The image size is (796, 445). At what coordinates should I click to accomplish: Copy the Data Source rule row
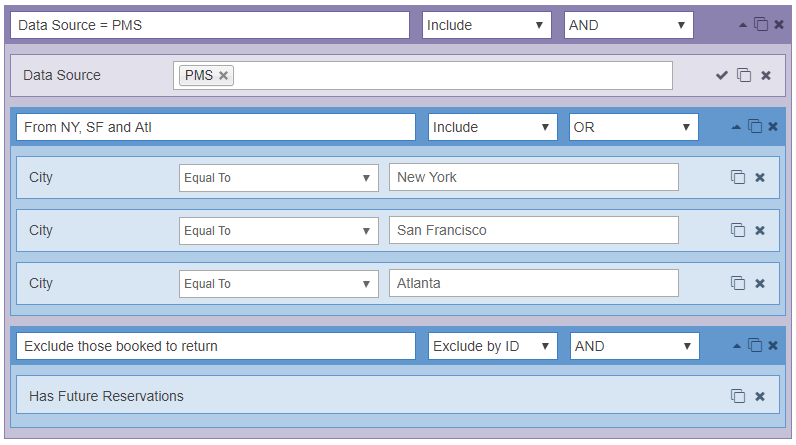pos(744,75)
